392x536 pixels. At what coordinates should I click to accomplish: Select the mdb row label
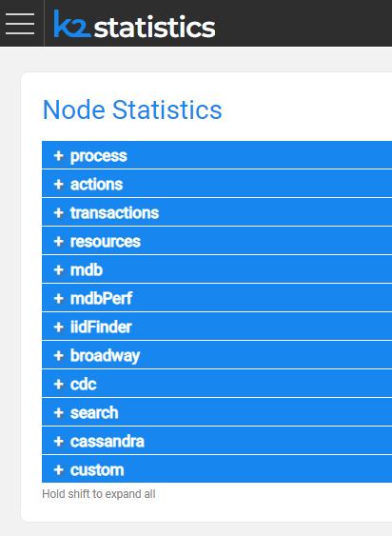87,270
